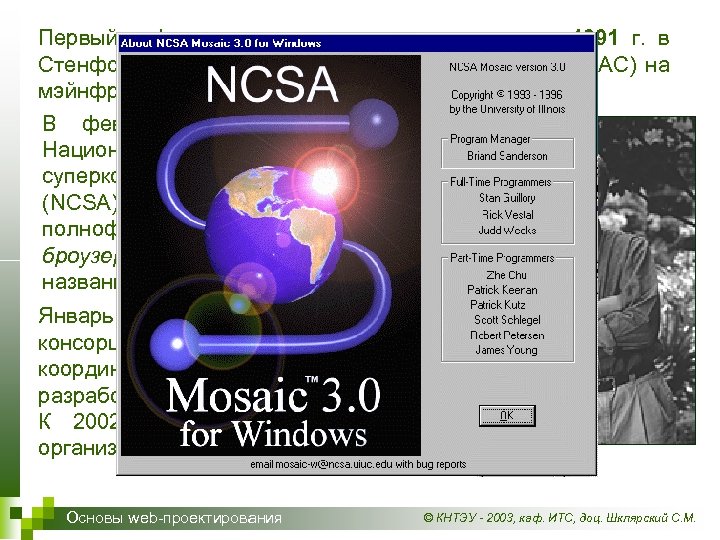The width and height of the screenshot is (720, 540).
Task: Select the name Patrick Kutz
Action: [x=497, y=305]
